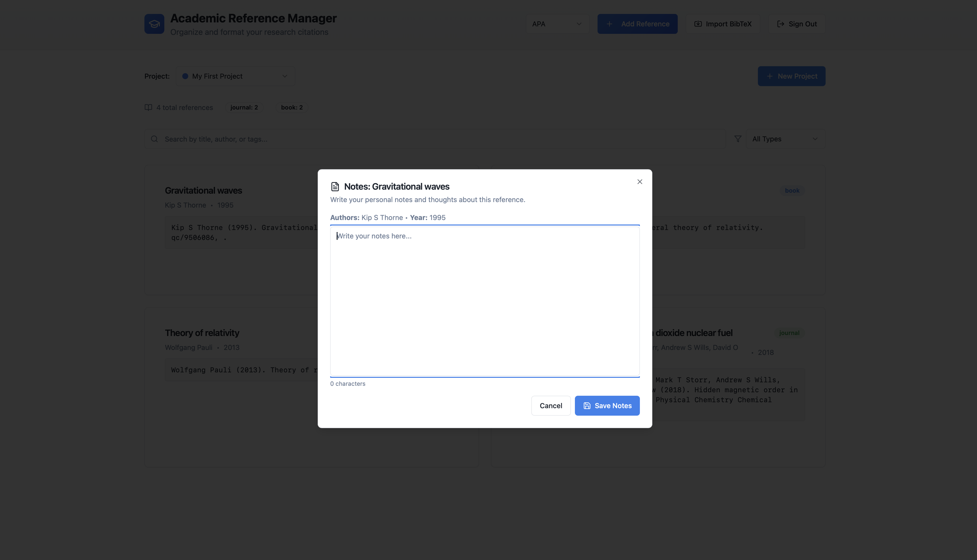Click 'Write your personal notes' description text
Screen dimensions: 977x560
click(428, 200)
